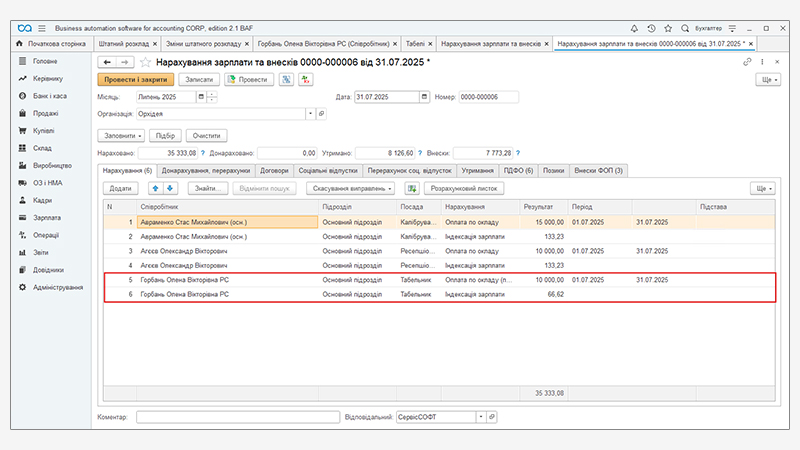Click the Місяць stepper arrows
The width and height of the screenshot is (800, 450).
tap(212, 97)
